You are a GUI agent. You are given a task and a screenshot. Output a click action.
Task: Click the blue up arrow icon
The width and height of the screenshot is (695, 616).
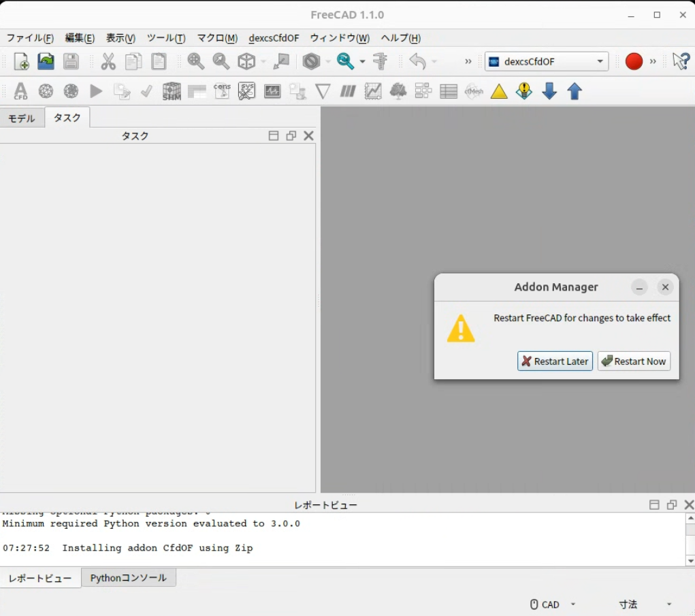pos(575,91)
